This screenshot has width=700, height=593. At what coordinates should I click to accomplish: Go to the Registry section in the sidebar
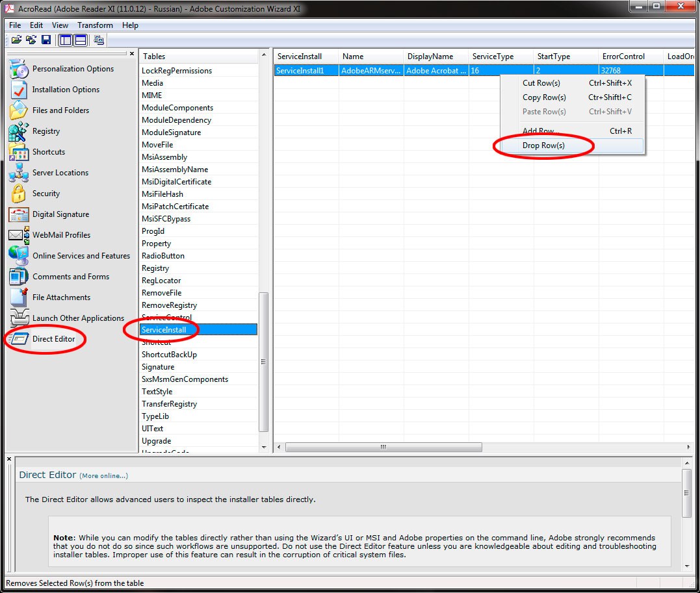[46, 131]
